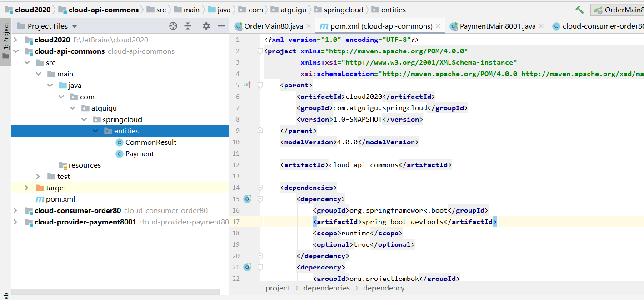Click the Collapse All icon in project panel

point(188,26)
